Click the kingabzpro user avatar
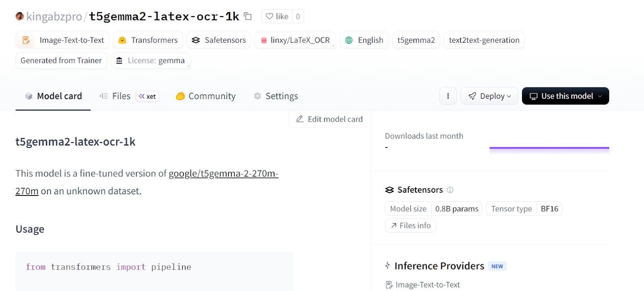The height and width of the screenshot is (291, 644). [20, 16]
